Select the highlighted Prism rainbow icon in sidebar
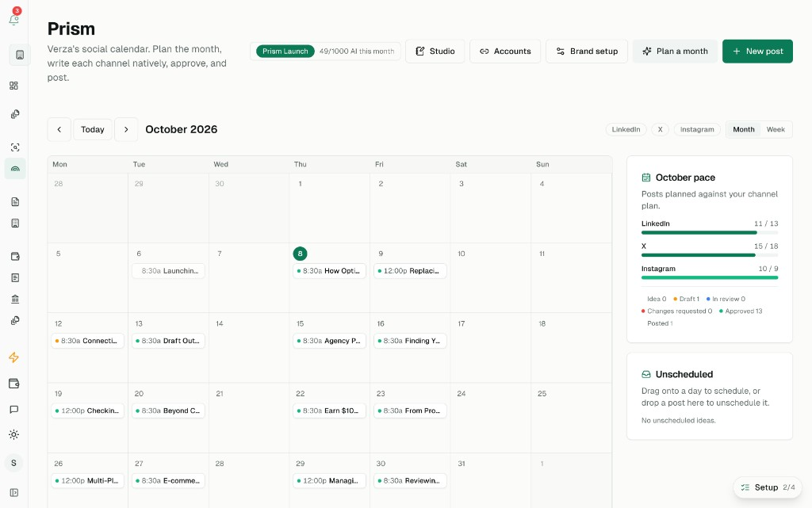Viewport: 812px width, 508px height. [15, 169]
